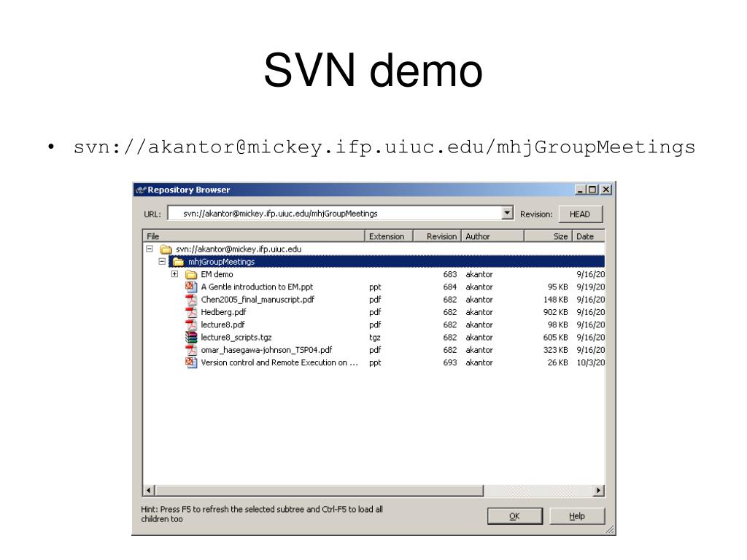Image resolution: width=747 pixels, height=560 pixels.
Task: Select Chen2005_final_manuscript.pdf file name
Action: coord(258,300)
